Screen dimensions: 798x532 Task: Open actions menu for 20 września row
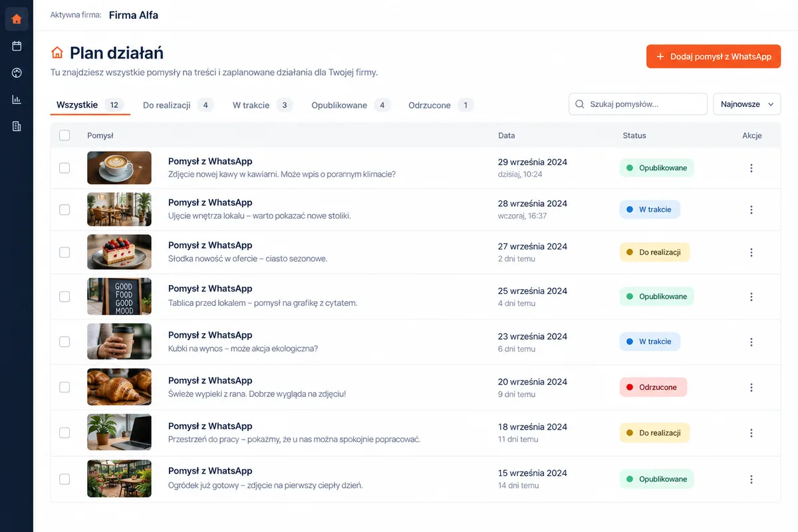coord(751,387)
